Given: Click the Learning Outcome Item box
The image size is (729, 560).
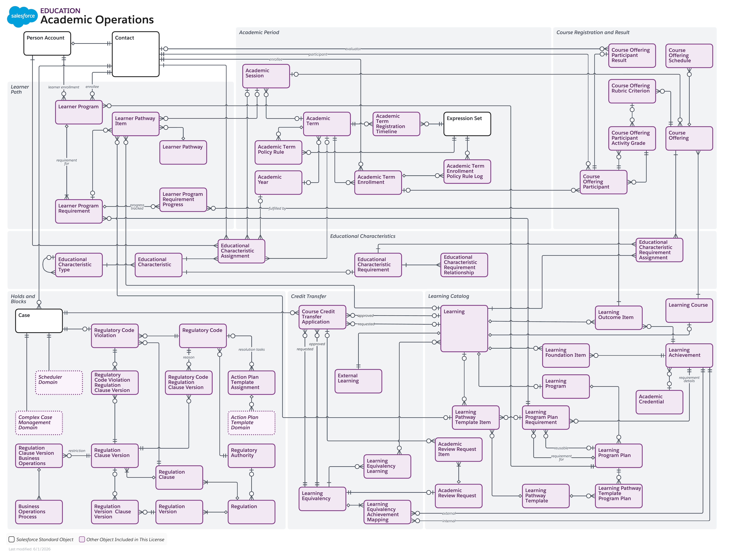Looking at the screenshot, I should [619, 318].
